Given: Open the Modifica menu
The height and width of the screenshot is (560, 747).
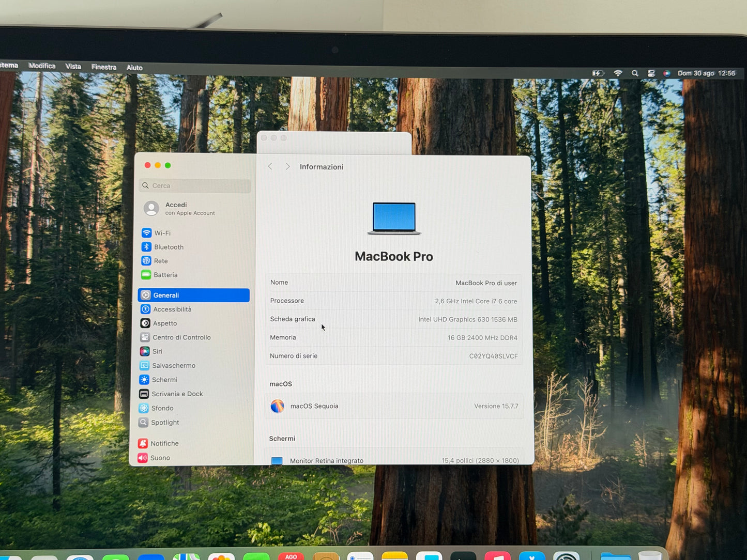Looking at the screenshot, I should [x=42, y=66].
